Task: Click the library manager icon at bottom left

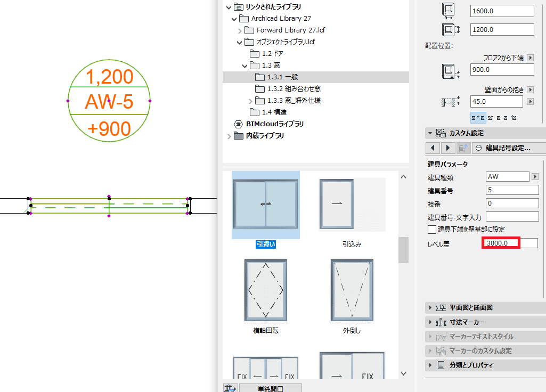Action: tap(230, 388)
